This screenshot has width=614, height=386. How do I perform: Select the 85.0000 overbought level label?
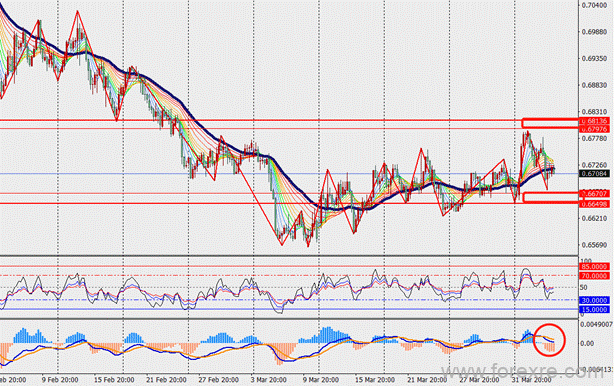(x=594, y=267)
